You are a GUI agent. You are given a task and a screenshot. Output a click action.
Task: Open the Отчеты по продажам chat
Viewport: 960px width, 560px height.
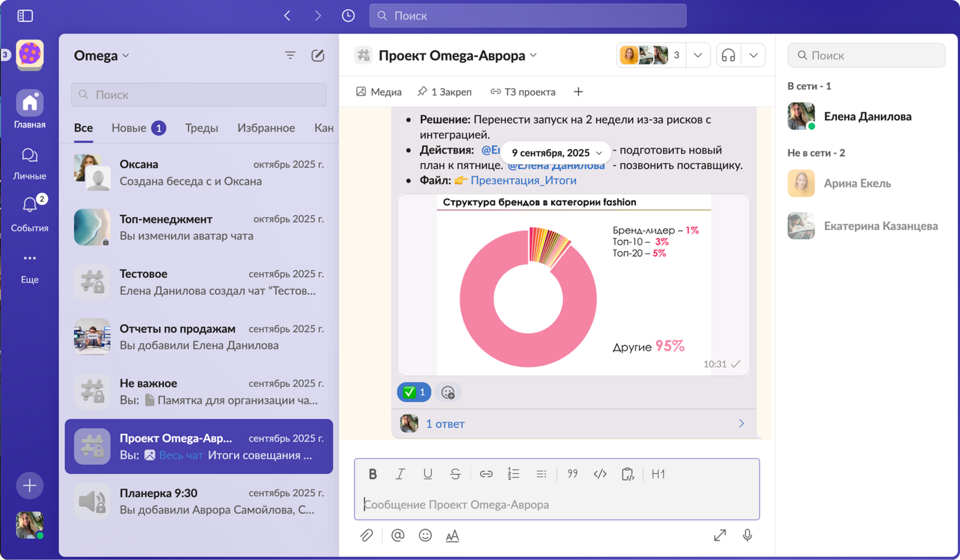click(199, 337)
